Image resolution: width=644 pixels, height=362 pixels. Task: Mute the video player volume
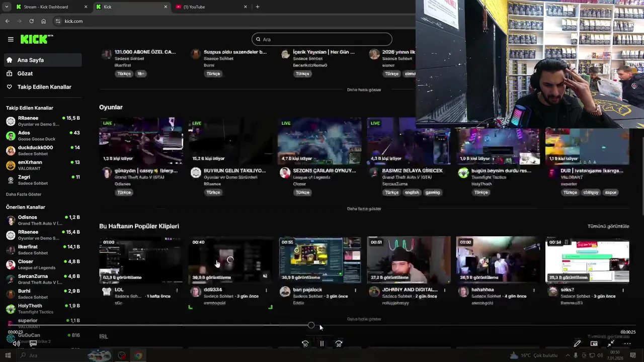click(x=16, y=344)
